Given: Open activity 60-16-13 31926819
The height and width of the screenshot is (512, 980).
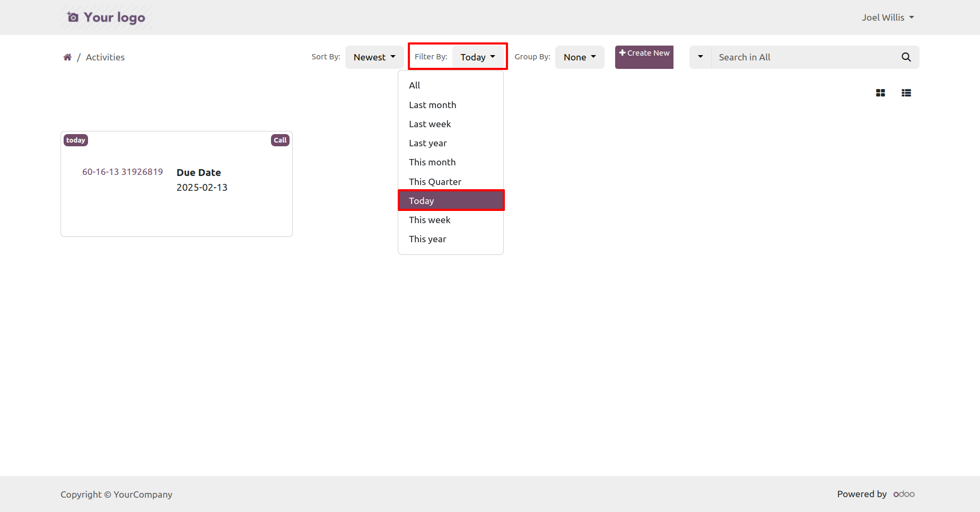Looking at the screenshot, I should click(122, 172).
